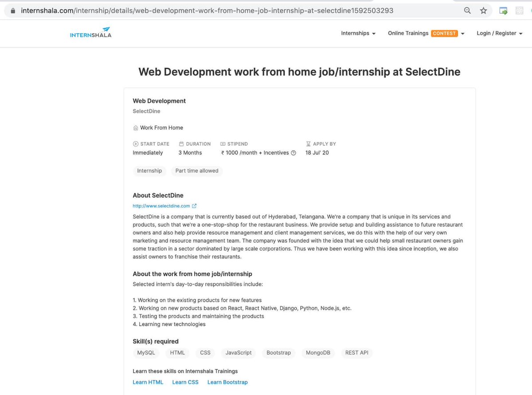Click the lock icon in address bar

click(12, 11)
